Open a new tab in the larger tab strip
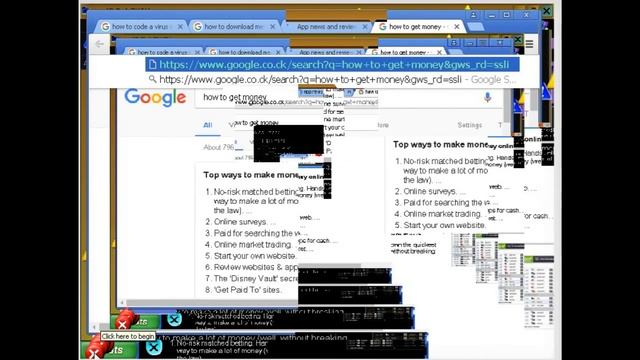 [475, 27]
